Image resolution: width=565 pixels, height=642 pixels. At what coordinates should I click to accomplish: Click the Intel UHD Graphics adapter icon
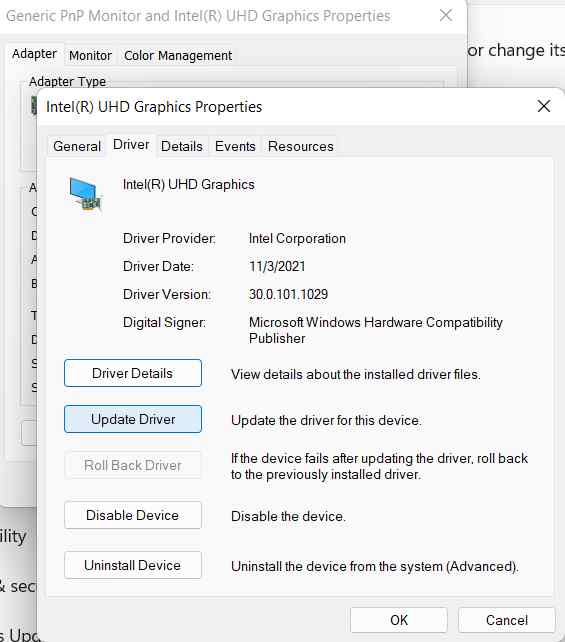tap(85, 194)
